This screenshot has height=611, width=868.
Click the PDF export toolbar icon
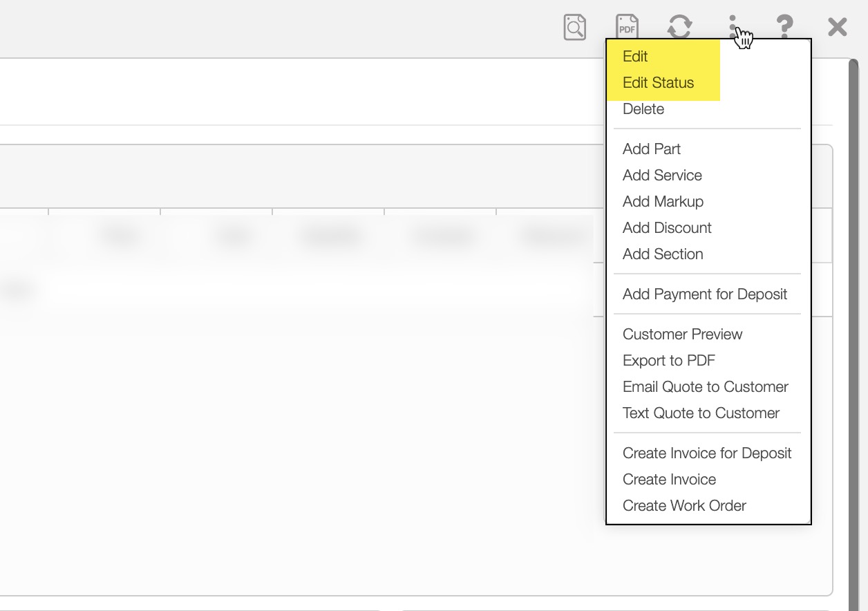[x=627, y=28]
